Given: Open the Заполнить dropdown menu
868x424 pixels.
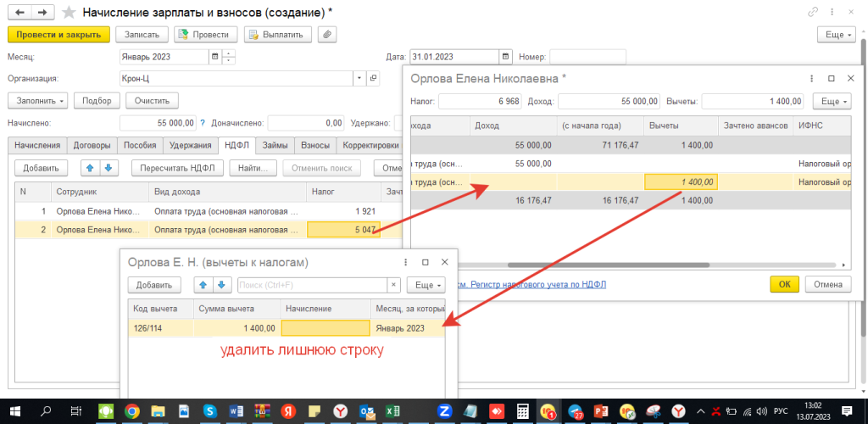Looking at the screenshot, I should (x=37, y=100).
